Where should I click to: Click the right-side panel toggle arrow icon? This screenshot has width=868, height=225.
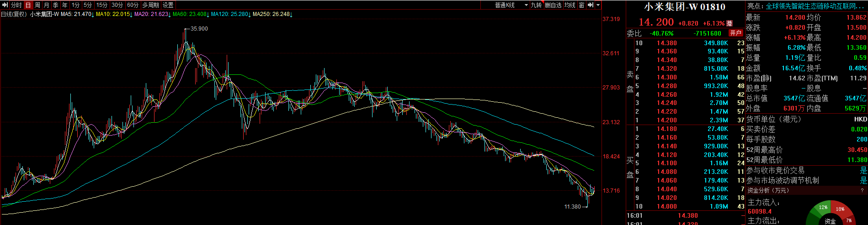591,5
